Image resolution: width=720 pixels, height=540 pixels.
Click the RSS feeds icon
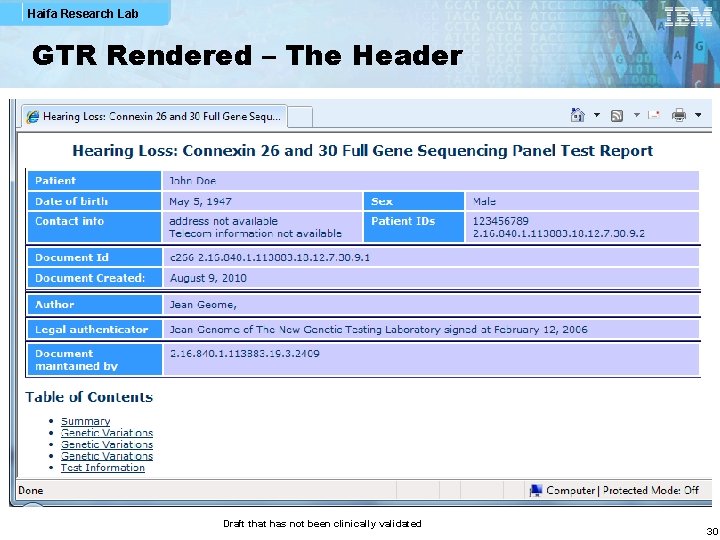click(617, 116)
